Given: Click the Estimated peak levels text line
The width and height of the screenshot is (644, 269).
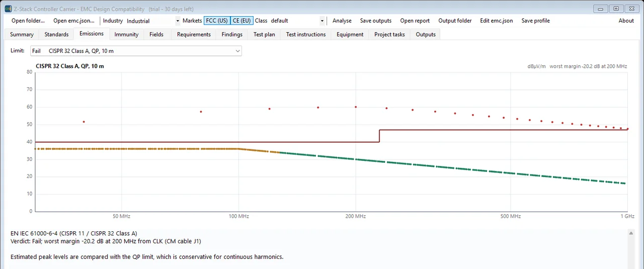Looking at the screenshot, I should coord(147,257).
